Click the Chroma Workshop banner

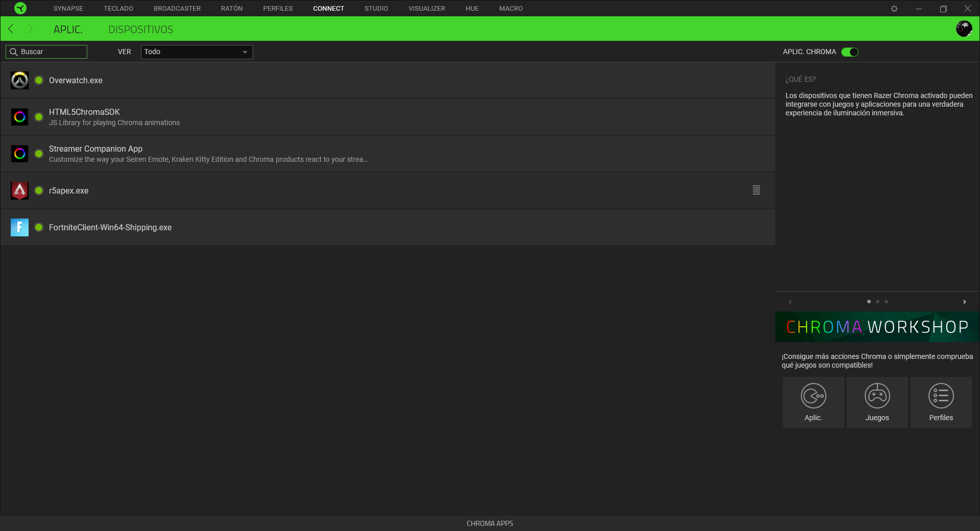click(877, 327)
